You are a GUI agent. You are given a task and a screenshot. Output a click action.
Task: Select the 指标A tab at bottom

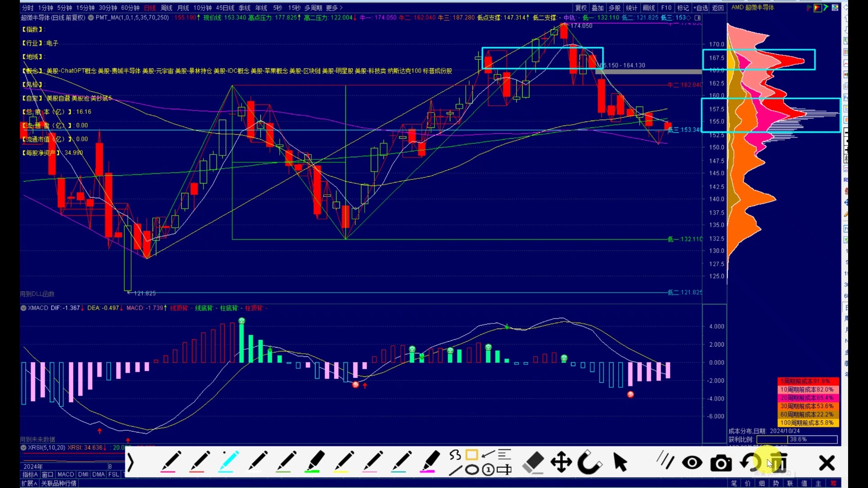(x=30, y=474)
